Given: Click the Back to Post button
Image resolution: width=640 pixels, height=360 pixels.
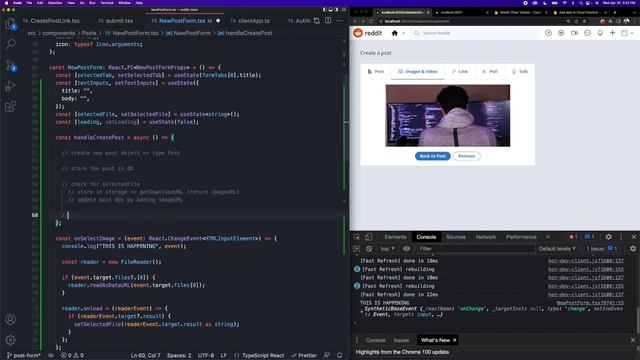Looking at the screenshot, I should click(x=433, y=156).
